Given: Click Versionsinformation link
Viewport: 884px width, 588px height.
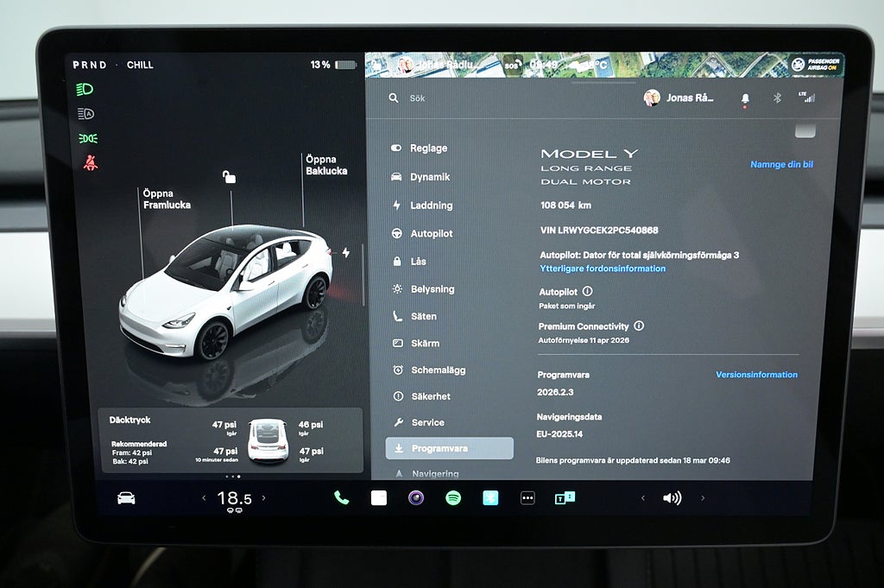Looking at the screenshot, I should tap(756, 375).
